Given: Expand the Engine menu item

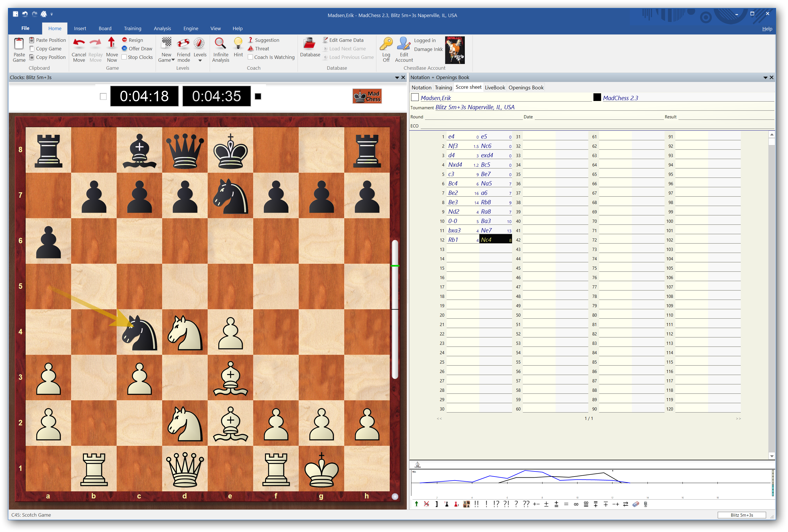Looking at the screenshot, I should [189, 28].
